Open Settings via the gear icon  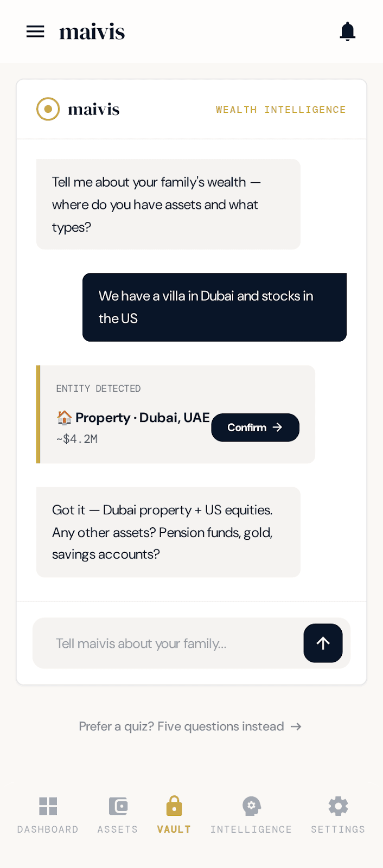coord(337,806)
